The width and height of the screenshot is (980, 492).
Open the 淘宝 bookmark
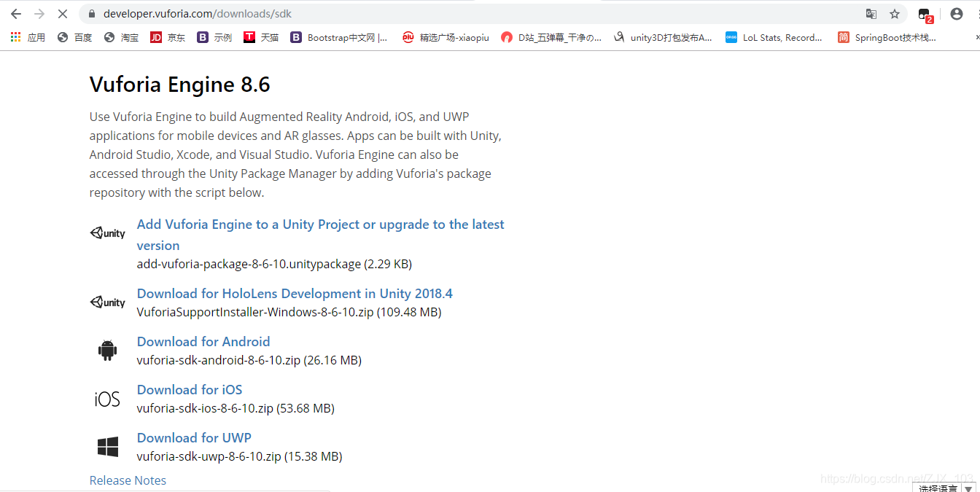(121, 37)
